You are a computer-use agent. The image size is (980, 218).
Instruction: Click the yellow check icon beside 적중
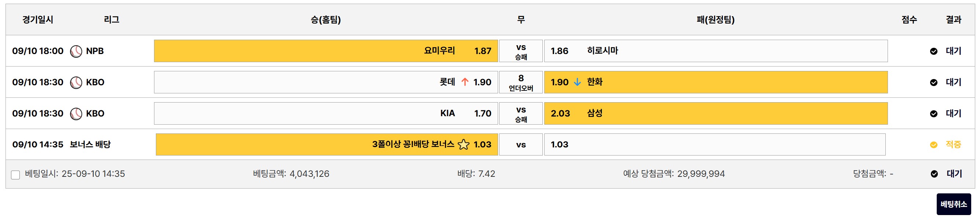tap(933, 145)
